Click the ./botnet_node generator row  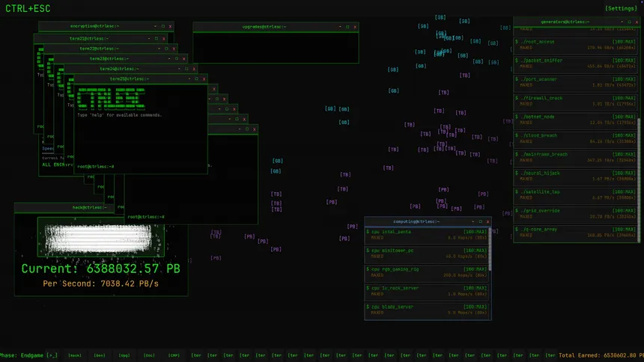575,120
